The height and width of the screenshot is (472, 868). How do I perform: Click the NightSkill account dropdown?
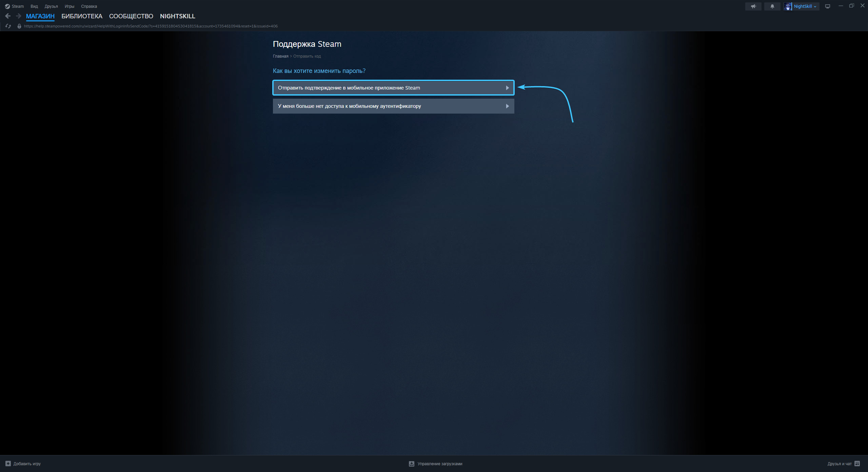coord(803,6)
